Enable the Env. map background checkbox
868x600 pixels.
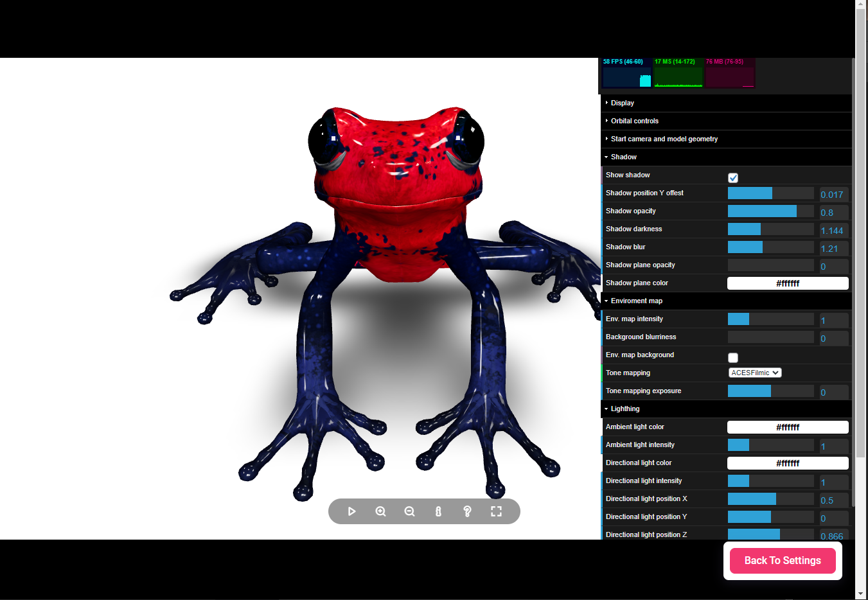733,358
